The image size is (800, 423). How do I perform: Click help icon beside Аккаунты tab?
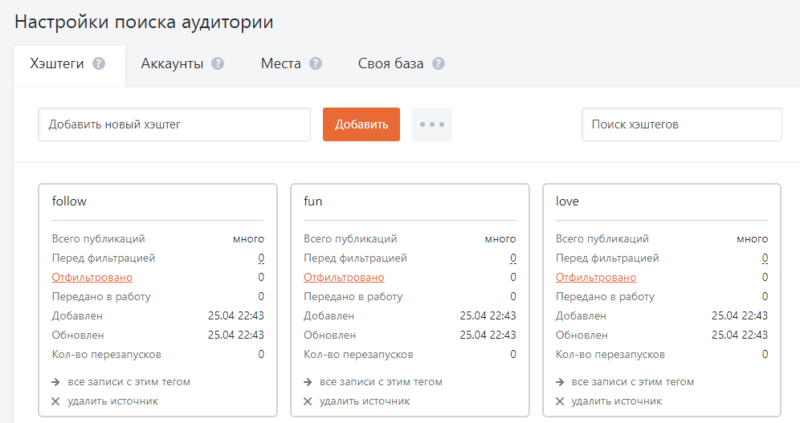218,64
